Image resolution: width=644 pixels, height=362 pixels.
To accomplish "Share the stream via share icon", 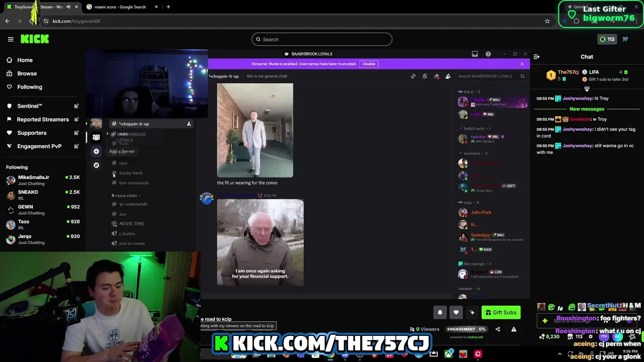I will pos(498,329).
